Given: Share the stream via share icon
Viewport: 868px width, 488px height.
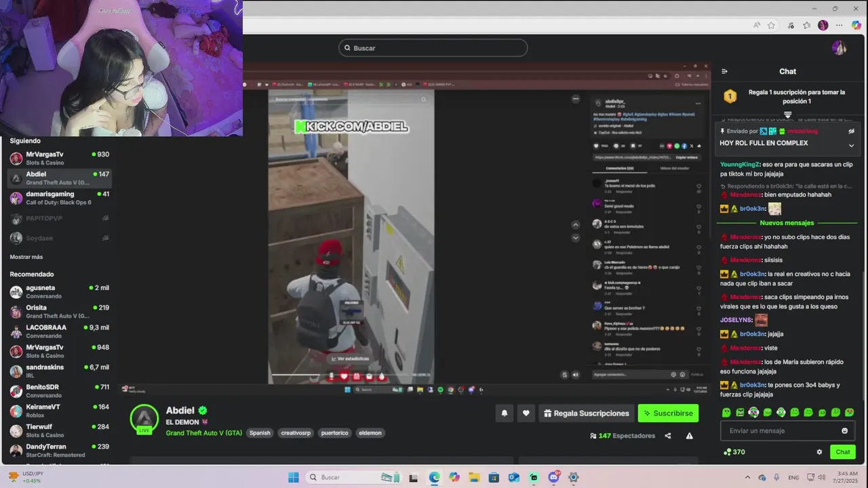Looking at the screenshot, I should coord(668,436).
